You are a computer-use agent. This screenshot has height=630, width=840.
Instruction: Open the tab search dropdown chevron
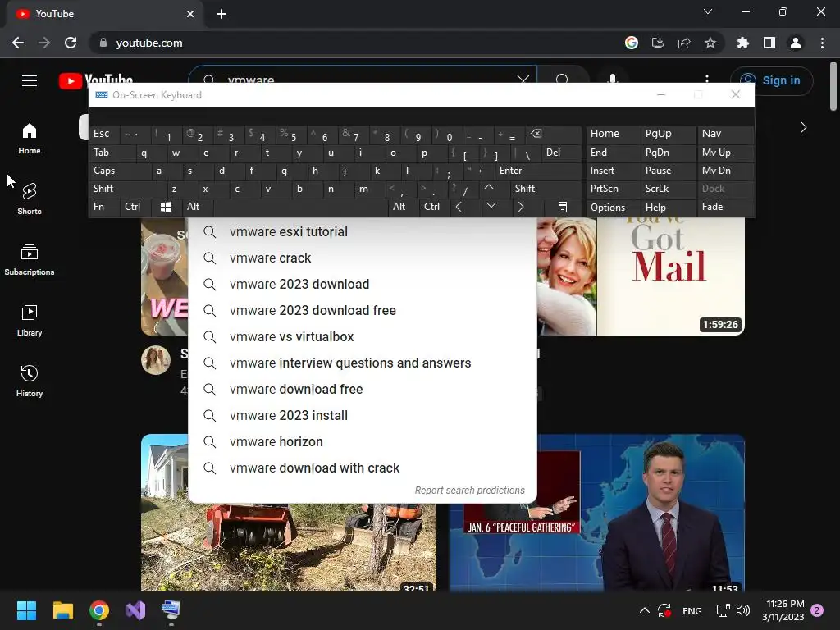point(708,11)
